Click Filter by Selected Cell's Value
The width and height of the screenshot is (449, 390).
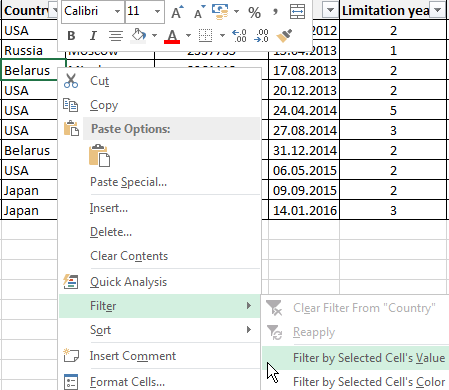(355, 358)
